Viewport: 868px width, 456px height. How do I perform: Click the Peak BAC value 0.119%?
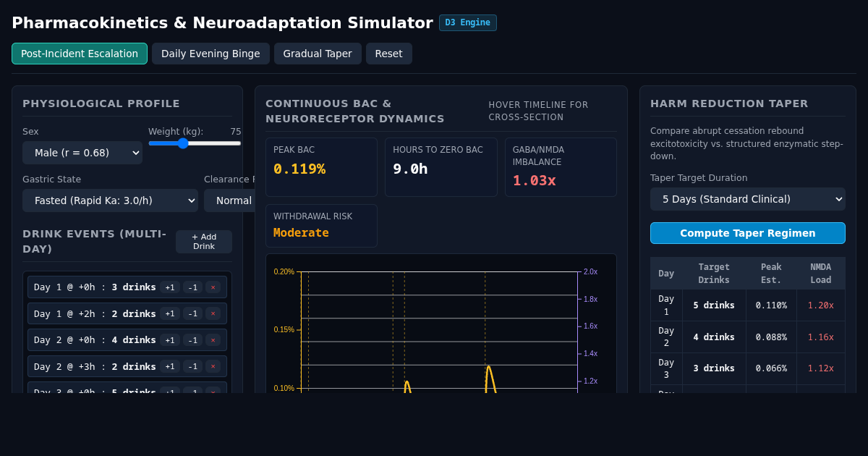(x=299, y=169)
